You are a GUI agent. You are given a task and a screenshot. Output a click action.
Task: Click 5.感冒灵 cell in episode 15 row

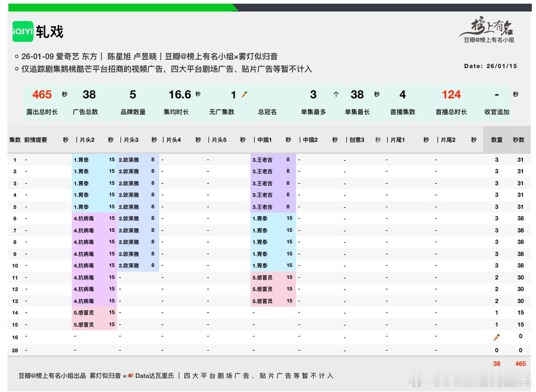pos(84,324)
